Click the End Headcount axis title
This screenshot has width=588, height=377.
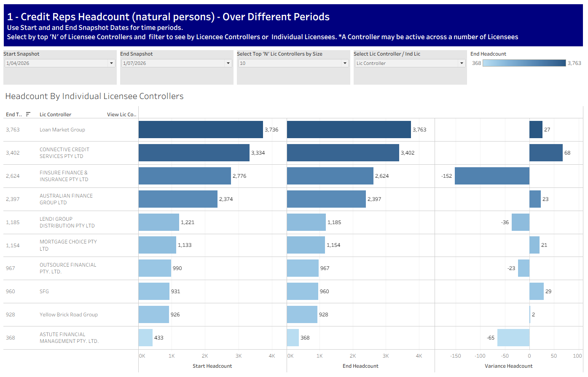(x=360, y=366)
